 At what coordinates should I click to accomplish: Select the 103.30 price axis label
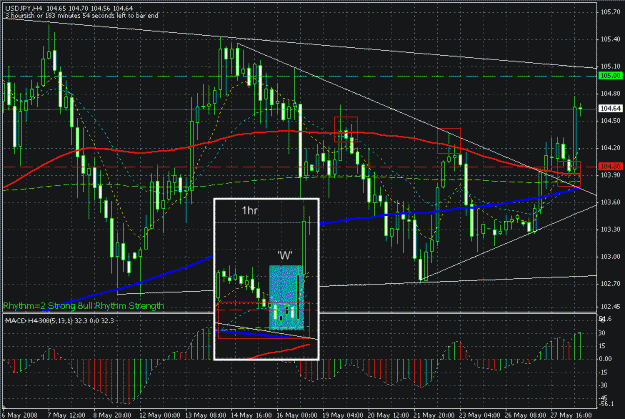point(610,229)
